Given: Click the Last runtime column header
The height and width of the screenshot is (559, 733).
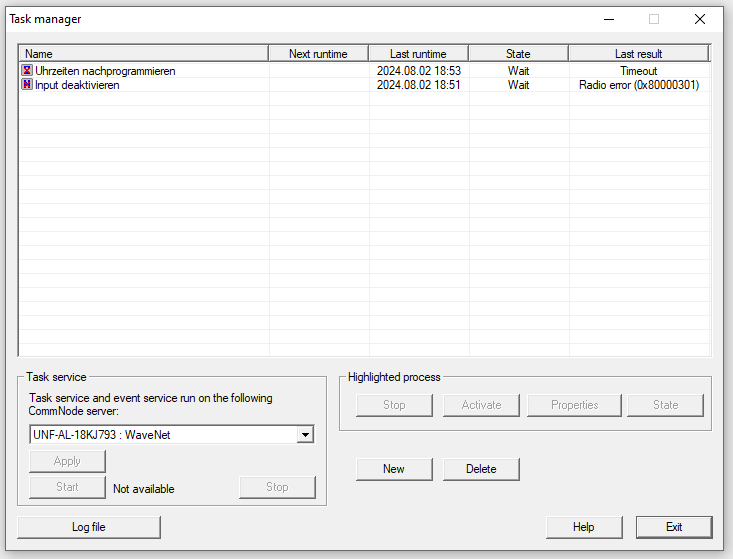Looking at the screenshot, I should tap(418, 54).
